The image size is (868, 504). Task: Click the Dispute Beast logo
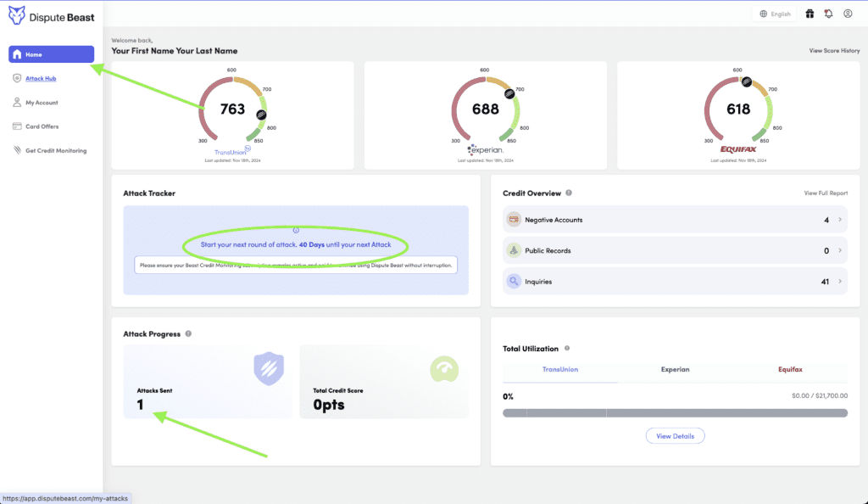pyautogui.click(x=52, y=16)
